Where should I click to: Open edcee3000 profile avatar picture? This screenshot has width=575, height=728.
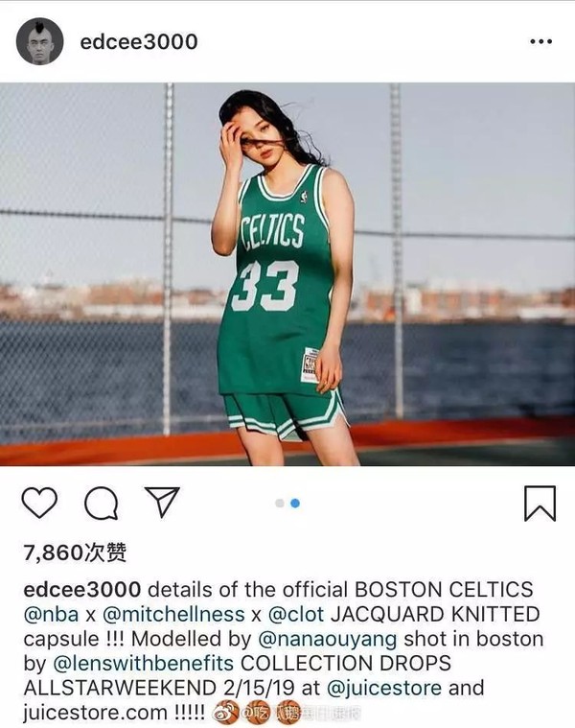coord(39,41)
